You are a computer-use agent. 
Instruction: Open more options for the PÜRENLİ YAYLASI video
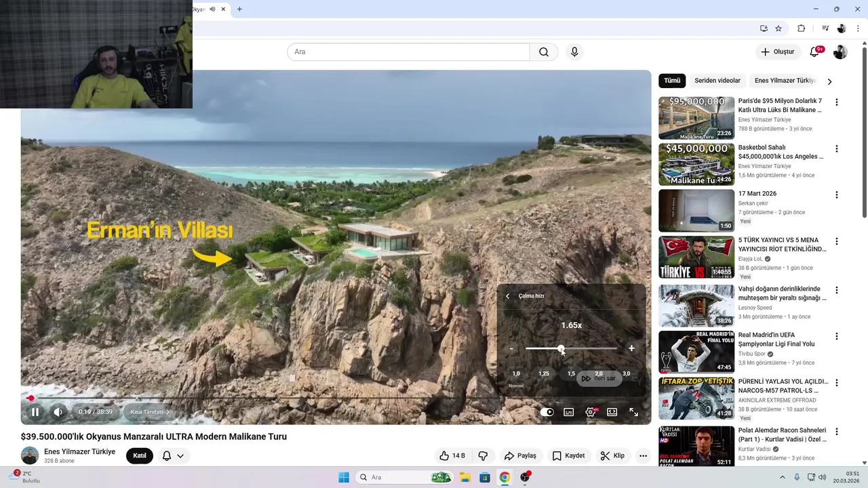click(837, 383)
